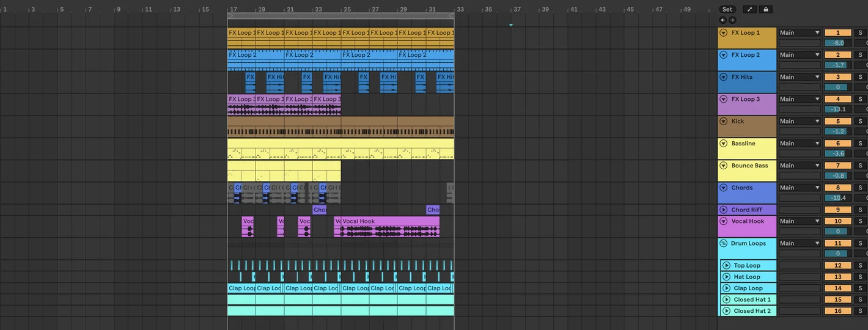868x330 pixels.
Task: Collapse the FX Loop 1 track
Action: coord(724,33)
